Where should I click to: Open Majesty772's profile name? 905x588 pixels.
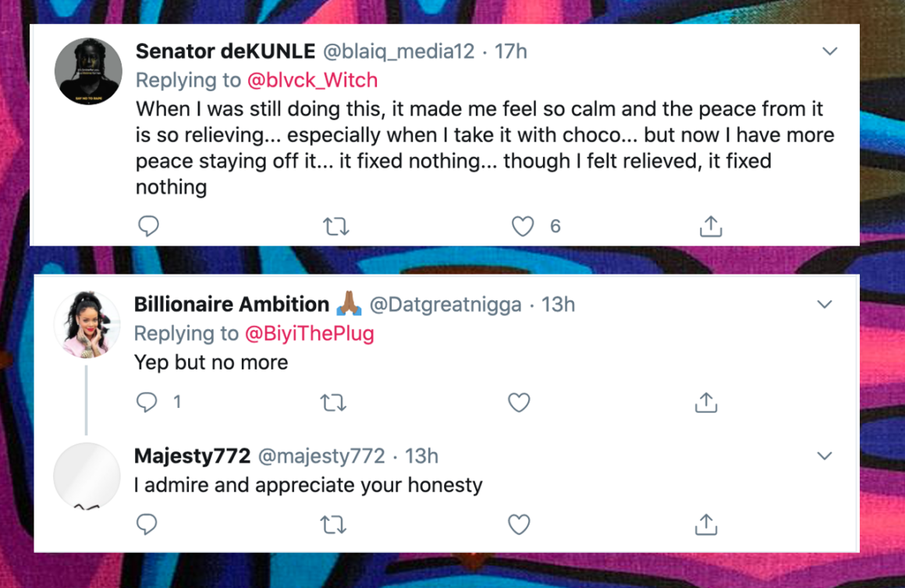coord(192,455)
